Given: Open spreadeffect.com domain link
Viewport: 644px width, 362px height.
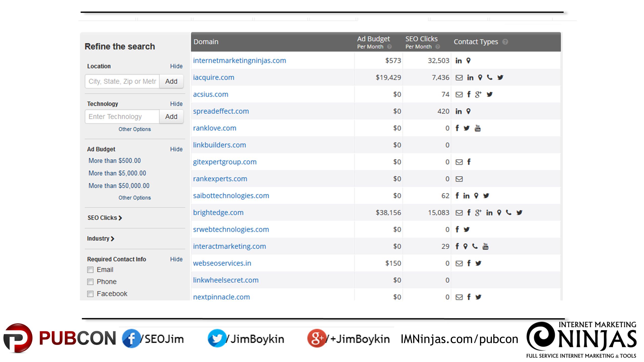Looking at the screenshot, I should coord(221,111).
